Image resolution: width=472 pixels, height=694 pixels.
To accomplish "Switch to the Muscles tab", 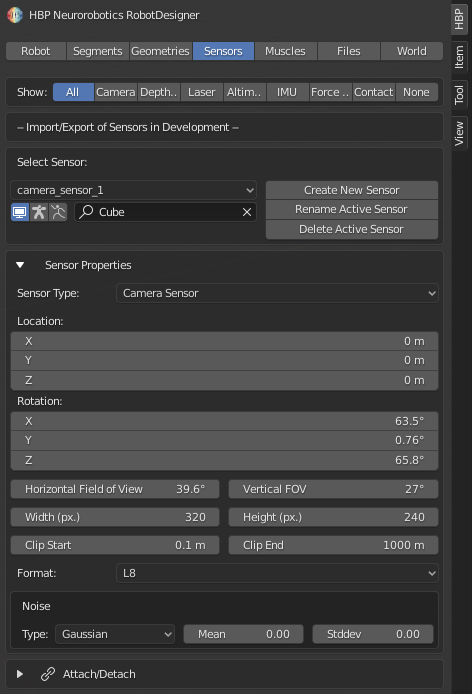I will [x=285, y=51].
